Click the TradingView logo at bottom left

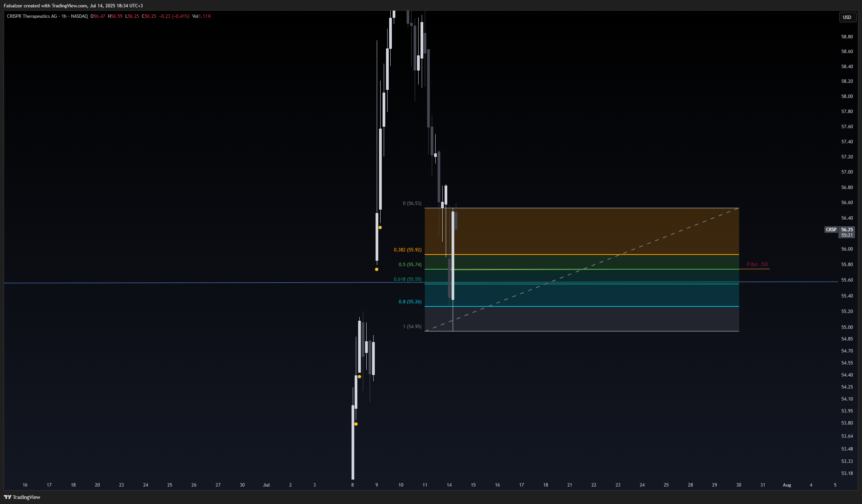pos(22,497)
